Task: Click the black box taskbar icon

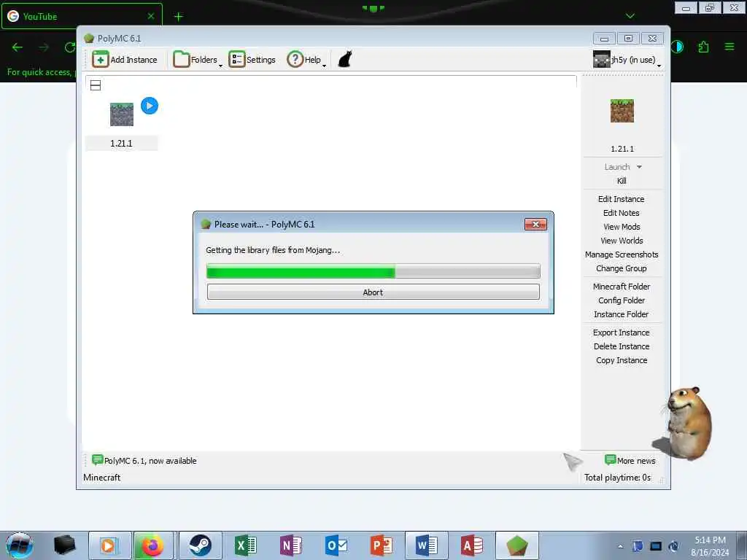Action: click(65, 545)
